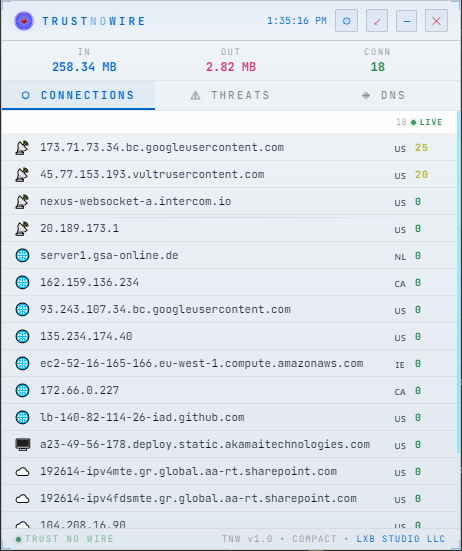Click the NL country code for server1.gsa-online.de

click(x=400, y=257)
